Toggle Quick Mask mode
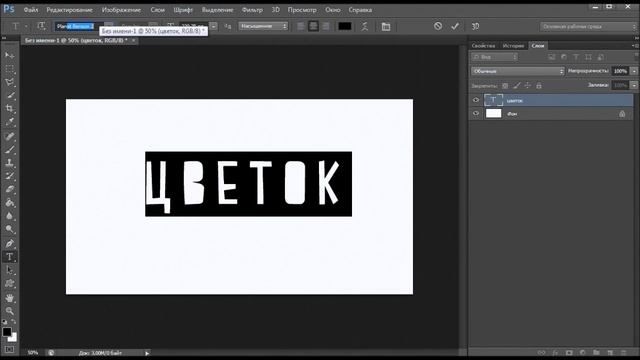This screenshot has height=360, width=640. (9, 349)
